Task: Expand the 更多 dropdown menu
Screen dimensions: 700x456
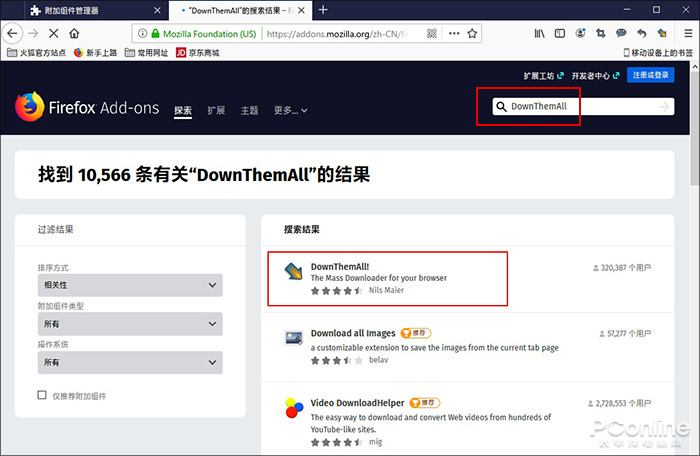Action: [291, 110]
